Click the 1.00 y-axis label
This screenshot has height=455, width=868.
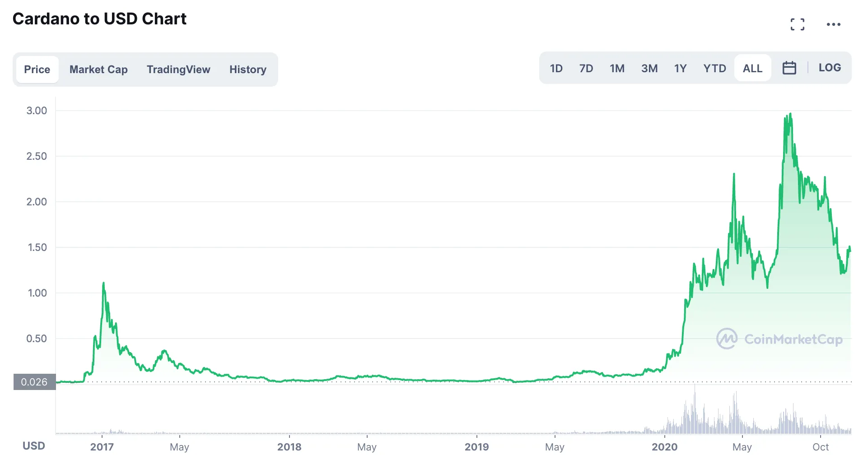(x=37, y=293)
